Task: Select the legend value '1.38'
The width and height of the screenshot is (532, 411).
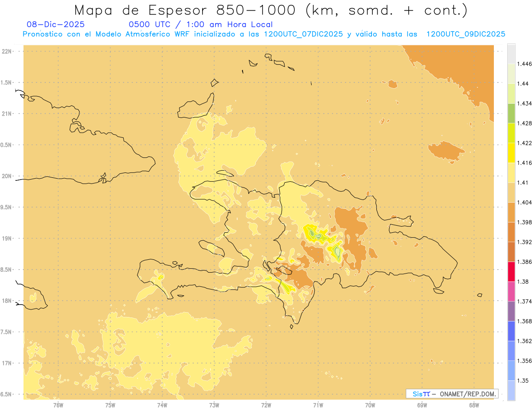Action: (x=524, y=281)
